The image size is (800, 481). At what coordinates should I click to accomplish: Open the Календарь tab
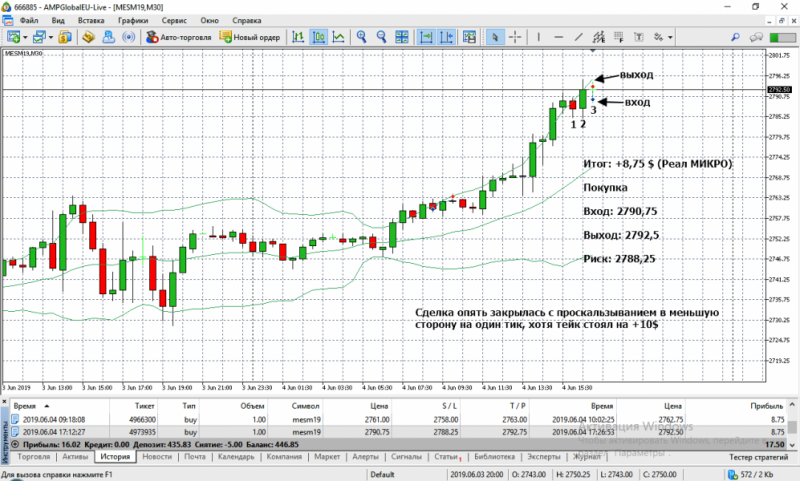click(236, 457)
